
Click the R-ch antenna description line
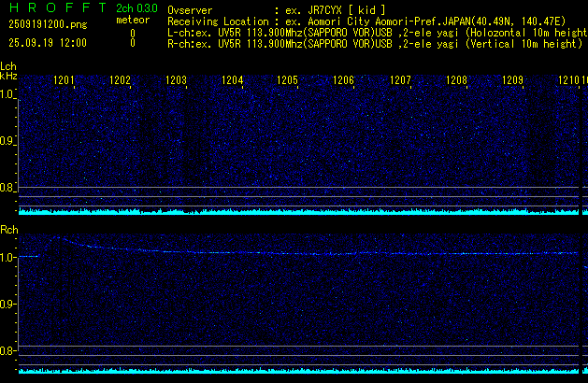[x=374, y=43]
